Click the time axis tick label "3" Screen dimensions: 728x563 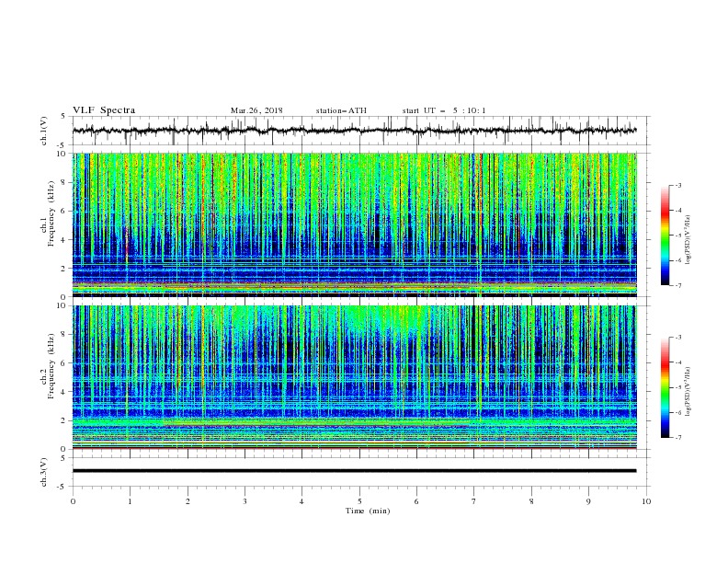pos(245,501)
